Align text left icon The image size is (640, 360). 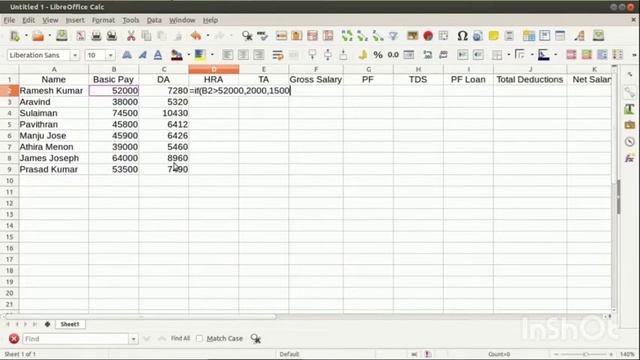(227, 55)
